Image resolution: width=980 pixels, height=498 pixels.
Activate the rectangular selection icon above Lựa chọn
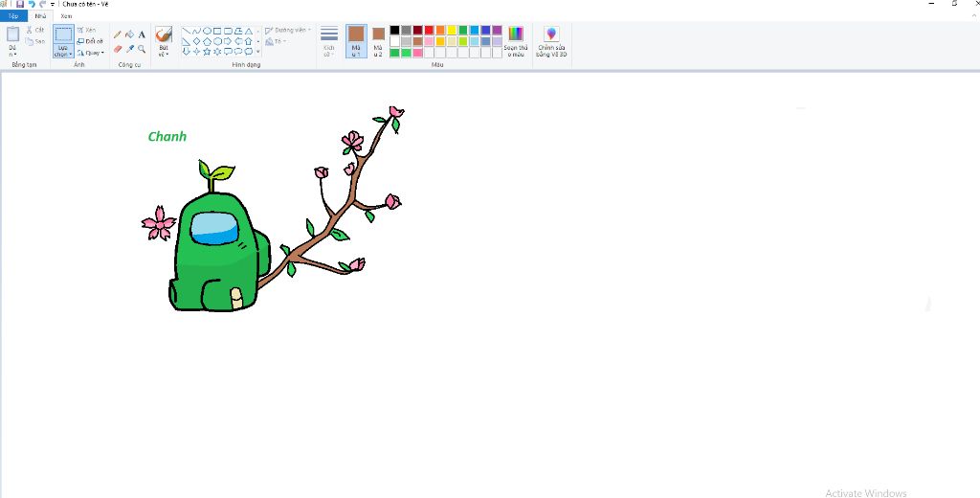(x=63, y=34)
